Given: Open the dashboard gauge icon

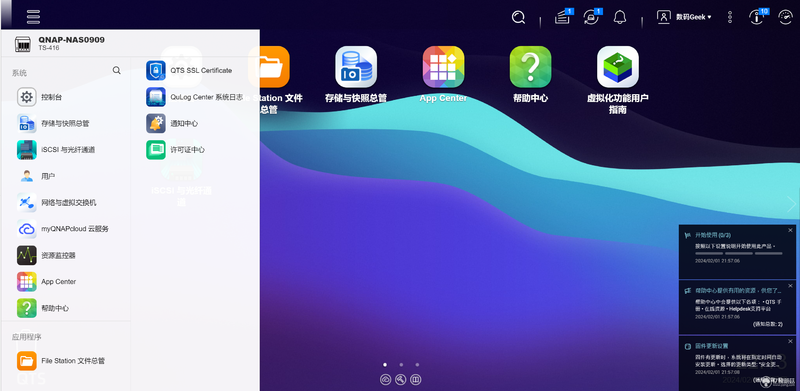Looking at the screenshot, I should [786, 17].
